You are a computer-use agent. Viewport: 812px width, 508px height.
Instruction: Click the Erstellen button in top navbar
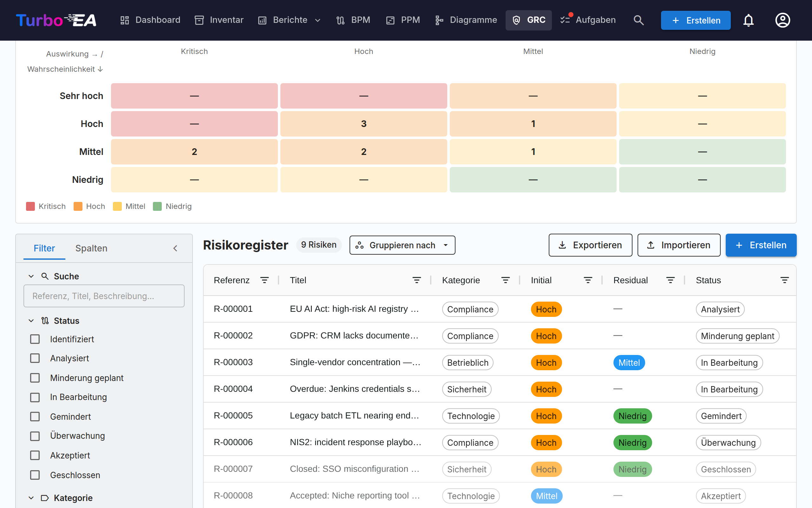click(696, 21)
